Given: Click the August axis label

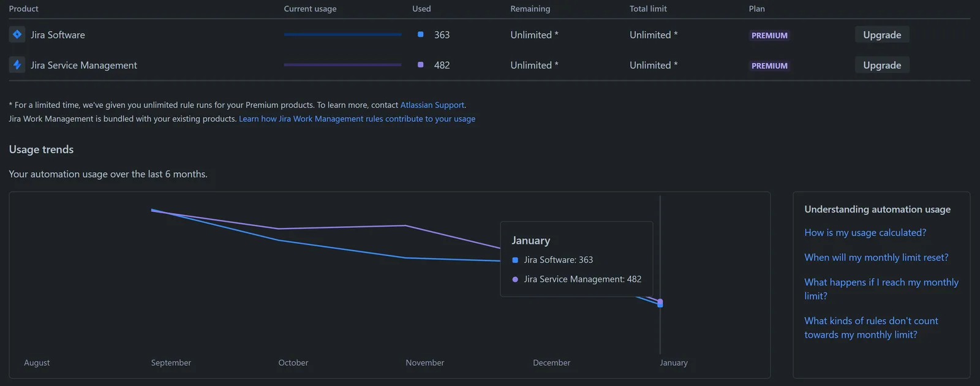Looking at the screenshot, I should [37, 363].
